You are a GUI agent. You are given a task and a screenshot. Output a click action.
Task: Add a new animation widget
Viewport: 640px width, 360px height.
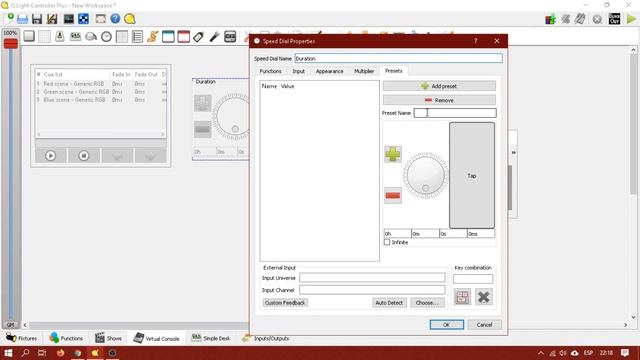153,36
